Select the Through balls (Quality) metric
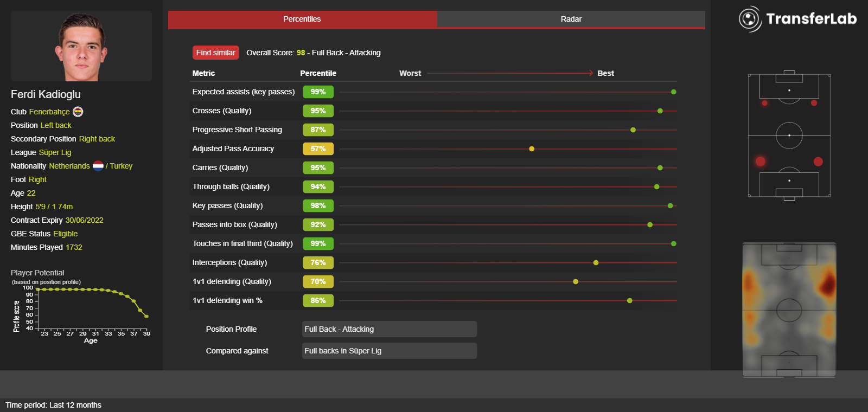The image size is (868, 412). coord(231,186)
